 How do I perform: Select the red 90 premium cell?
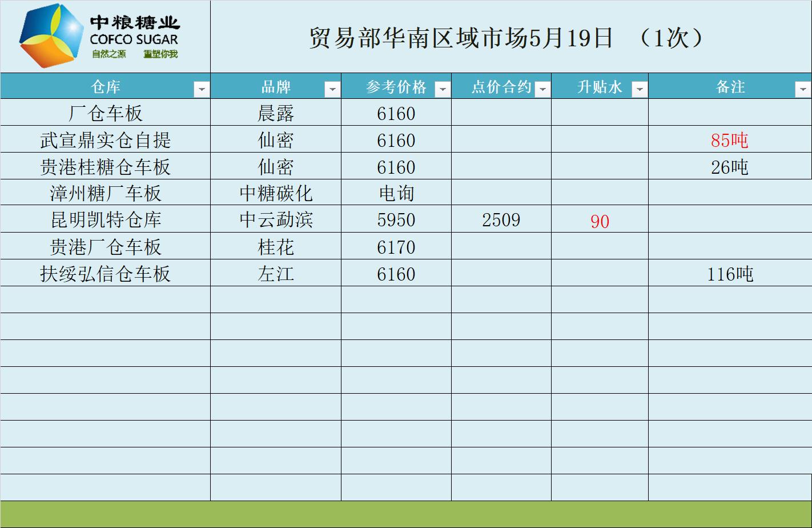[600, 221]
